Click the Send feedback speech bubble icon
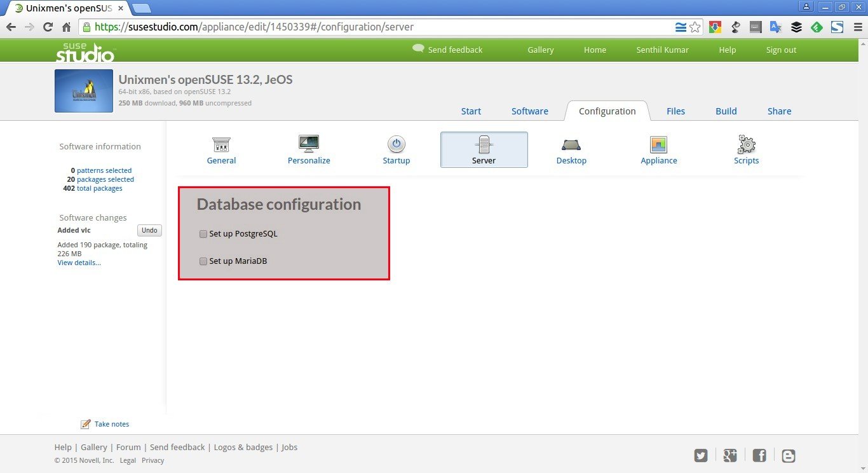Screen dimensions: 868x473 (418, 48)
